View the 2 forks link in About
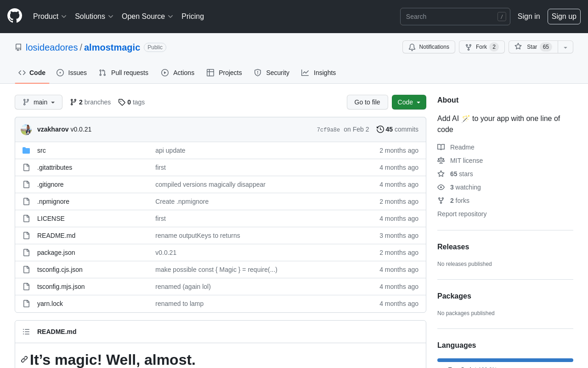 point(453,201)
